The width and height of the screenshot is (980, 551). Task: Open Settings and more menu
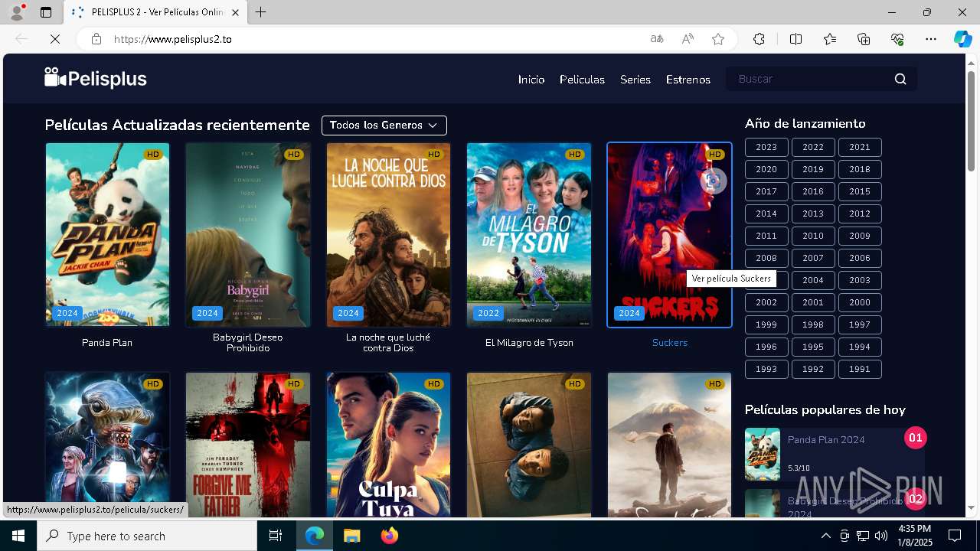click(931, 39)
